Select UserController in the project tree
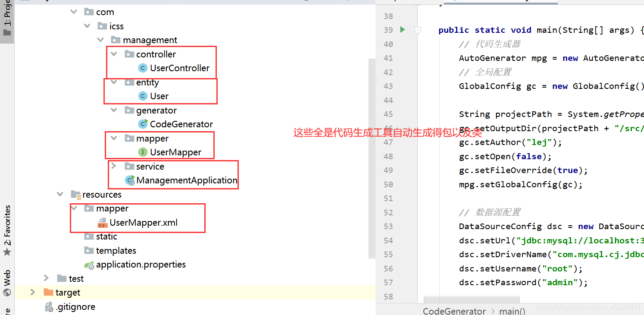The image size is (644, 315). click(180, 68)
